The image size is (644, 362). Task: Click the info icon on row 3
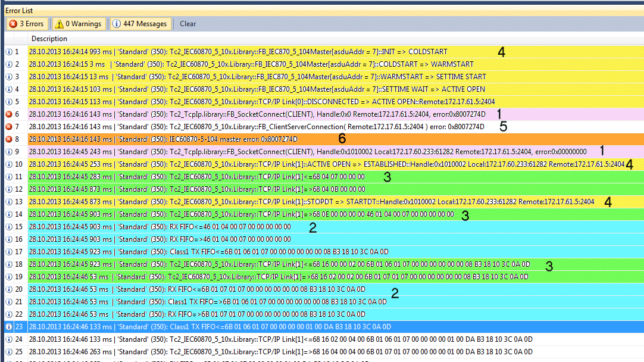click(x=8, y=77)
